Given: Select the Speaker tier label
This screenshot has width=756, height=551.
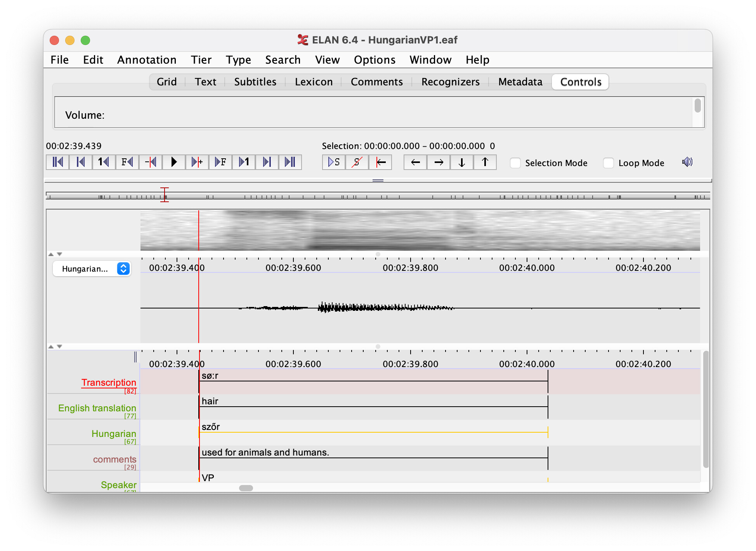Looking at the screenshot, I should coord(118,485).
